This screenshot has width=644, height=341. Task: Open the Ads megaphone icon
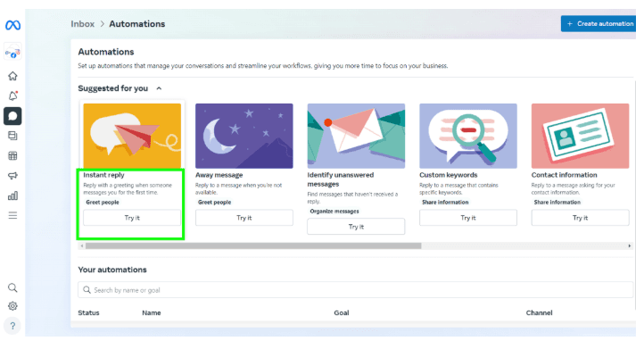[x=12, y=176]
